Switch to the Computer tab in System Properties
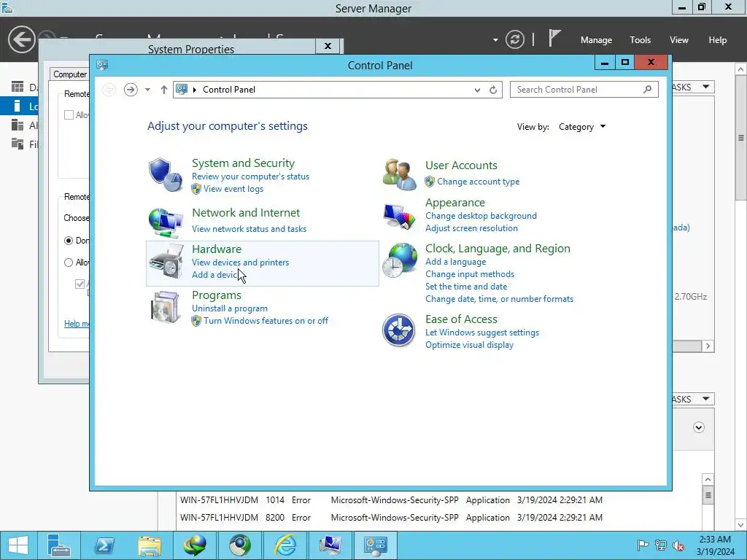747x560 pixels. click(x=69, y=74)
